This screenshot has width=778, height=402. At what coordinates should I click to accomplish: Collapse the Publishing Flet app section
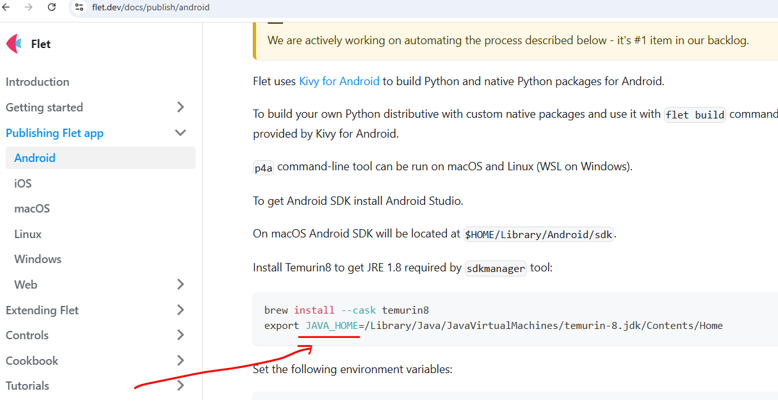tap(180, 133)
